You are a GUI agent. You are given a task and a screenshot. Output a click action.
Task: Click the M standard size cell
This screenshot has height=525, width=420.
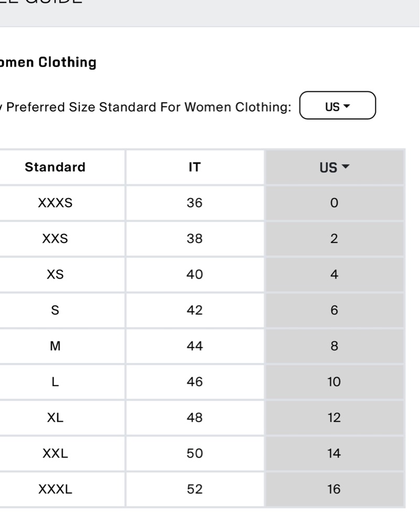pyautogui.click(x=55, y=346)
